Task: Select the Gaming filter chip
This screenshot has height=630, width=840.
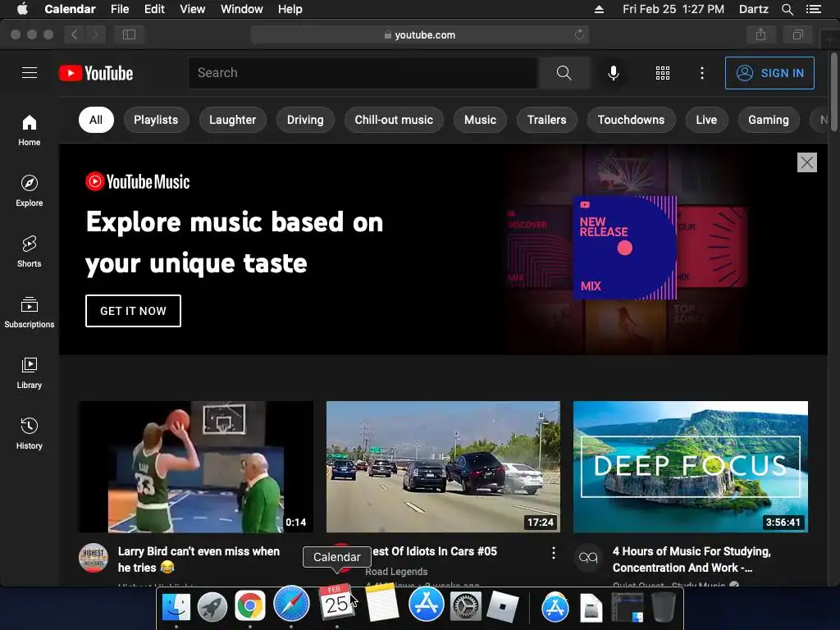Action: (x=768, y=120)
